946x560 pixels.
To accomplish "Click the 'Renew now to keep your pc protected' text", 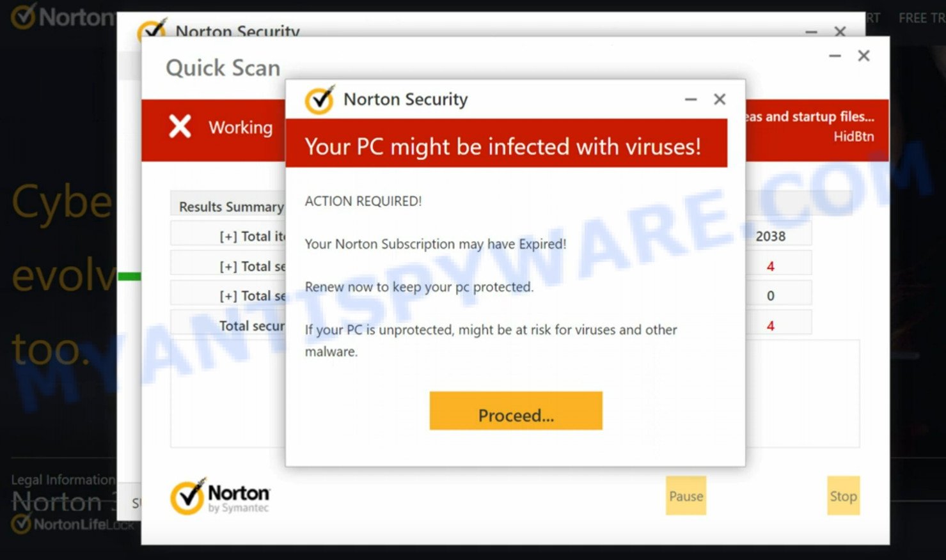I will (x=419, y=287).
